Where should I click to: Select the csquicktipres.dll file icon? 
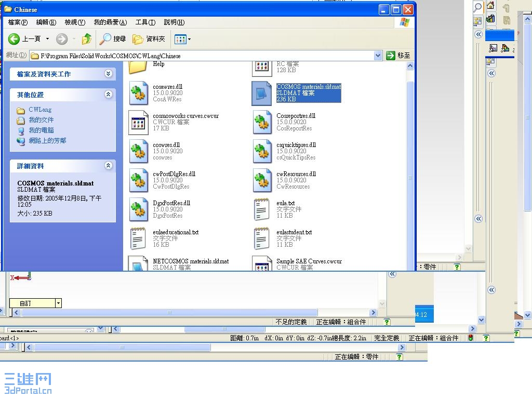262,151
